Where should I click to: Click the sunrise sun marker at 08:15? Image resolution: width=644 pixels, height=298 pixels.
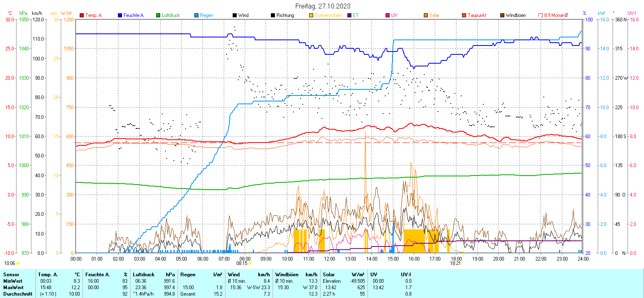250,263
